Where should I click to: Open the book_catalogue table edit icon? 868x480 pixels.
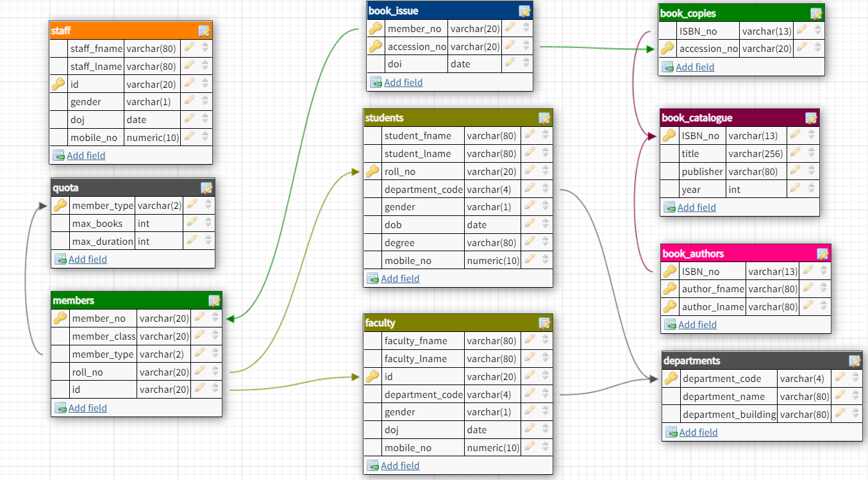[x=811, y=118]
